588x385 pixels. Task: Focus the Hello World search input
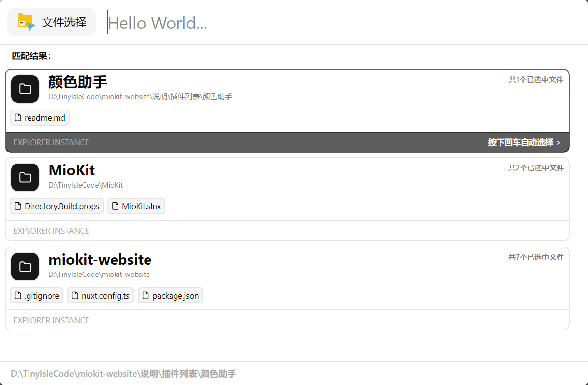[x=295, y=23]
